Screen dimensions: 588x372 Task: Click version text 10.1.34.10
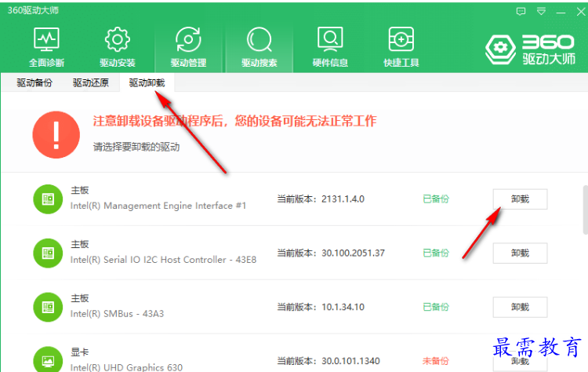click(x=343, y=307)
